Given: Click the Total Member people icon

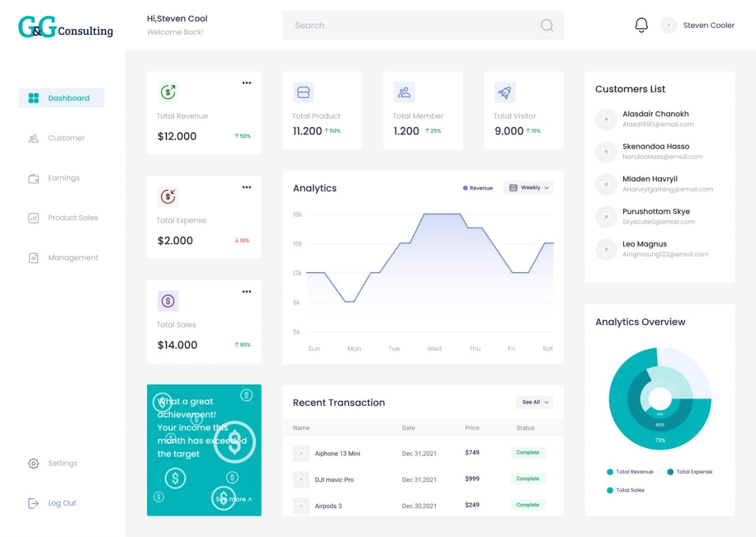Looking at the screenshot, I should tap(405, 92).
